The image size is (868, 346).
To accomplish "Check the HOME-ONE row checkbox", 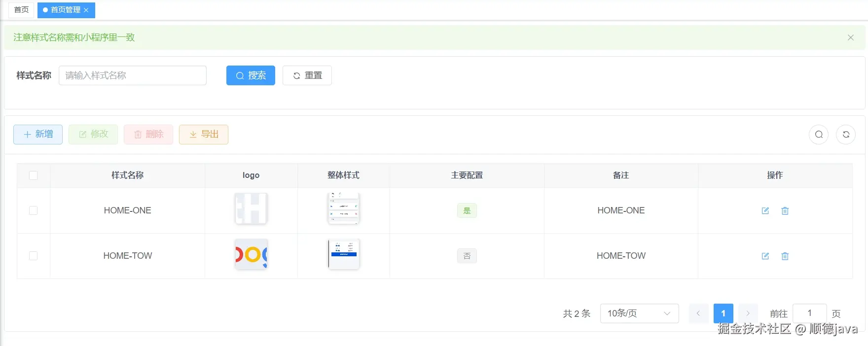I will click(34, 210).
